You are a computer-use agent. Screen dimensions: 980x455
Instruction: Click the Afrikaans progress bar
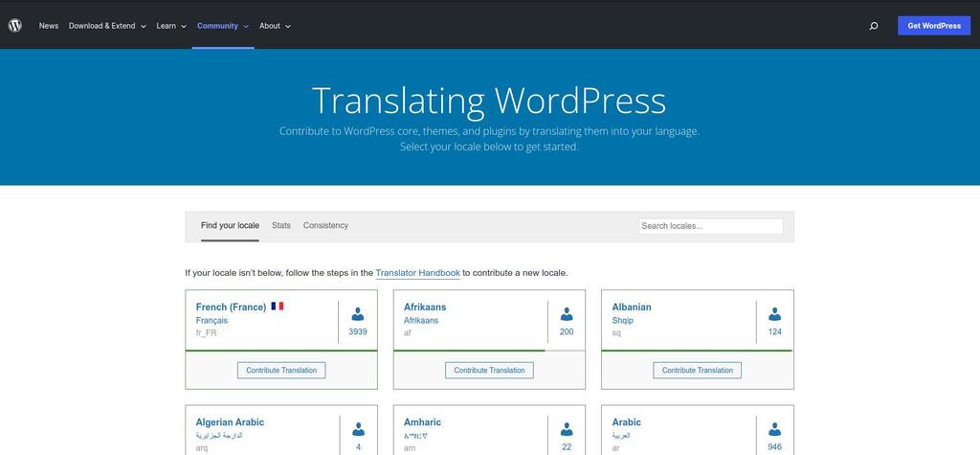489,351
